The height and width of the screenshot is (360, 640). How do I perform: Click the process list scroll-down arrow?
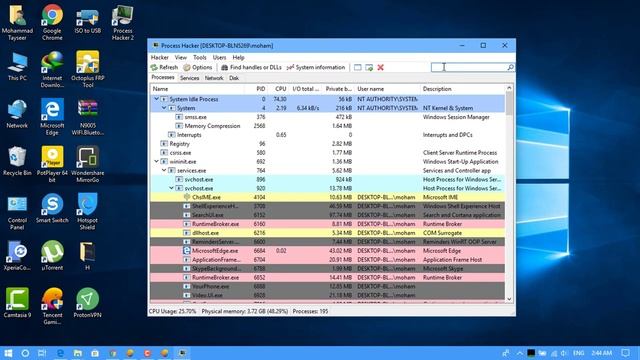509,299
